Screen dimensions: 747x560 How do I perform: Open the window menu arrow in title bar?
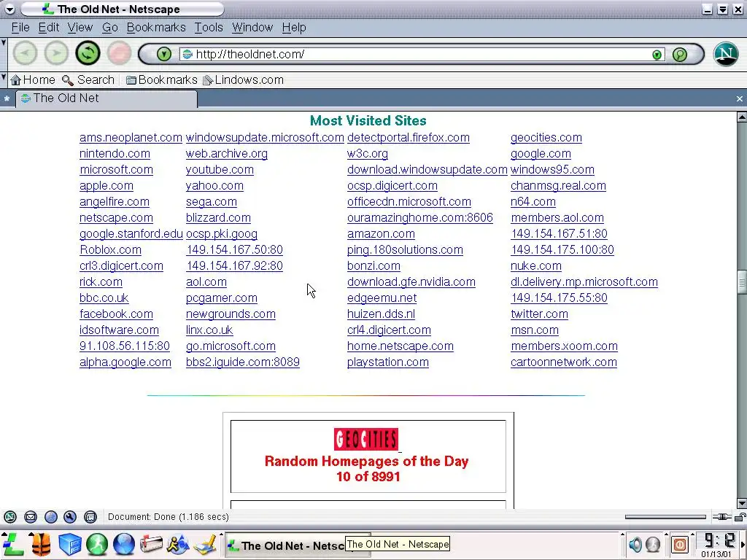9,9
